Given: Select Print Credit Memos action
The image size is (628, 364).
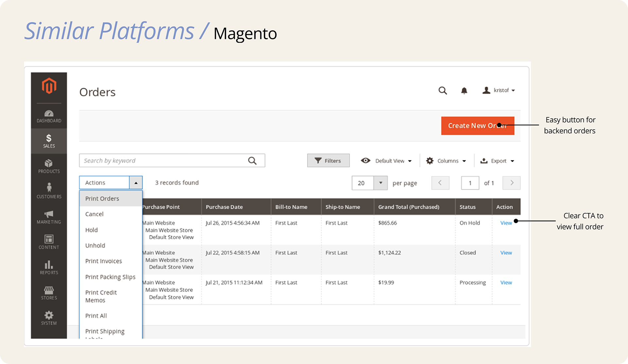Looking at the screenshot, I should coord(111,296).
